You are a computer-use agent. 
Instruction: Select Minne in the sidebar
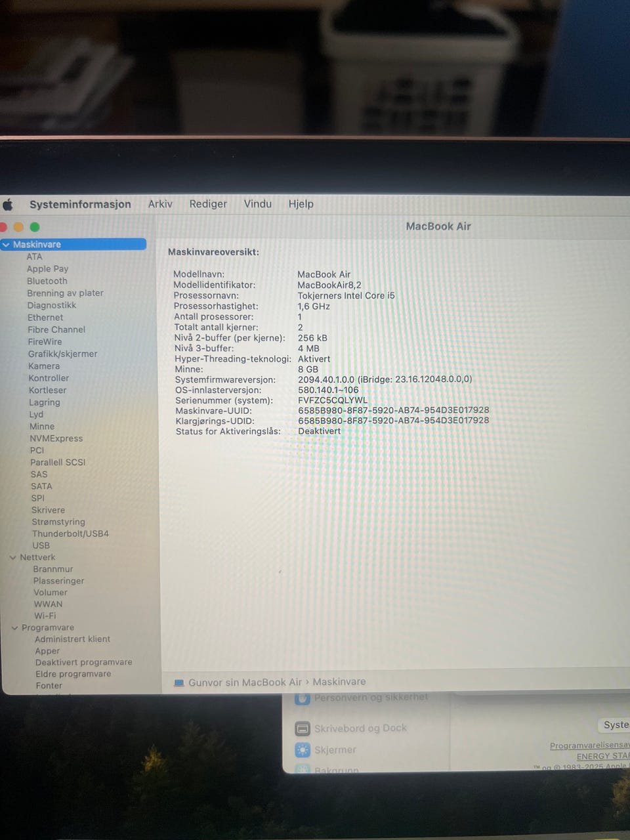point(42,427)
